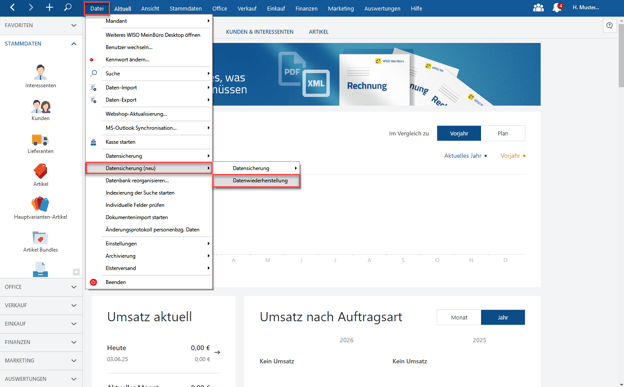Viewport: 624px width, 387px height.
Task: Select Indexierung der Suche starten
Action: coord(149,193)
